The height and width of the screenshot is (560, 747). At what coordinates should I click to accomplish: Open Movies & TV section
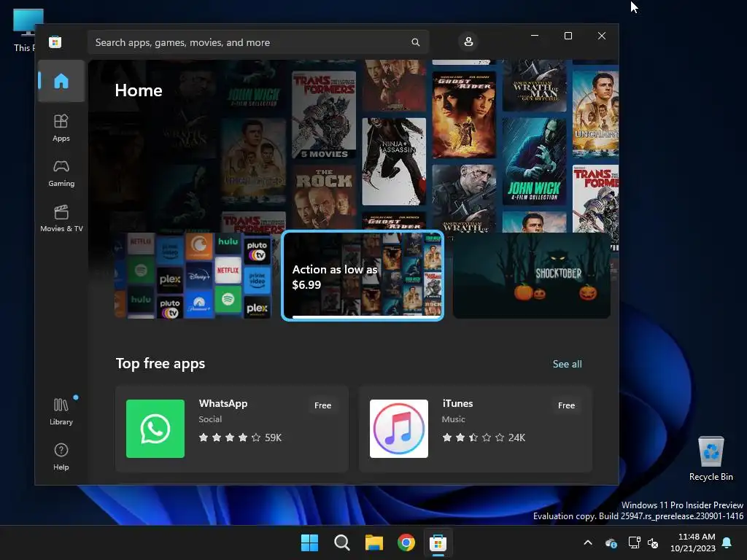coord(61,218)
